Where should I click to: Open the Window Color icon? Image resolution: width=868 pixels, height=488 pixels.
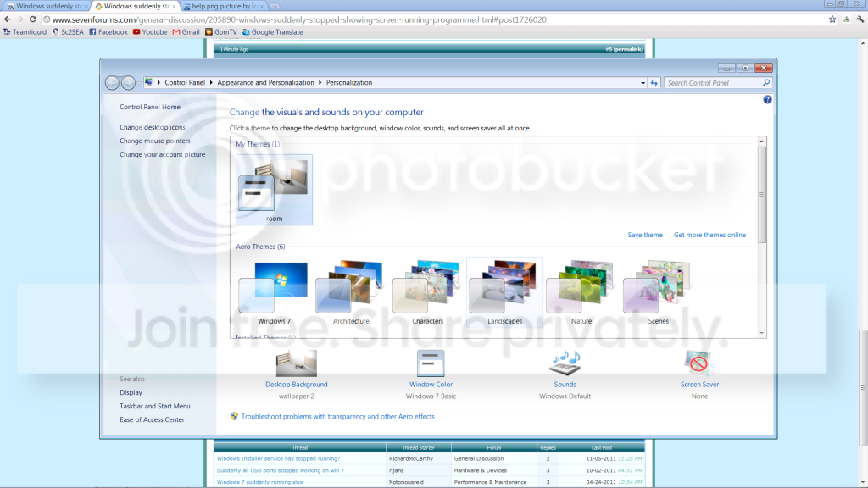pos(431,364)
